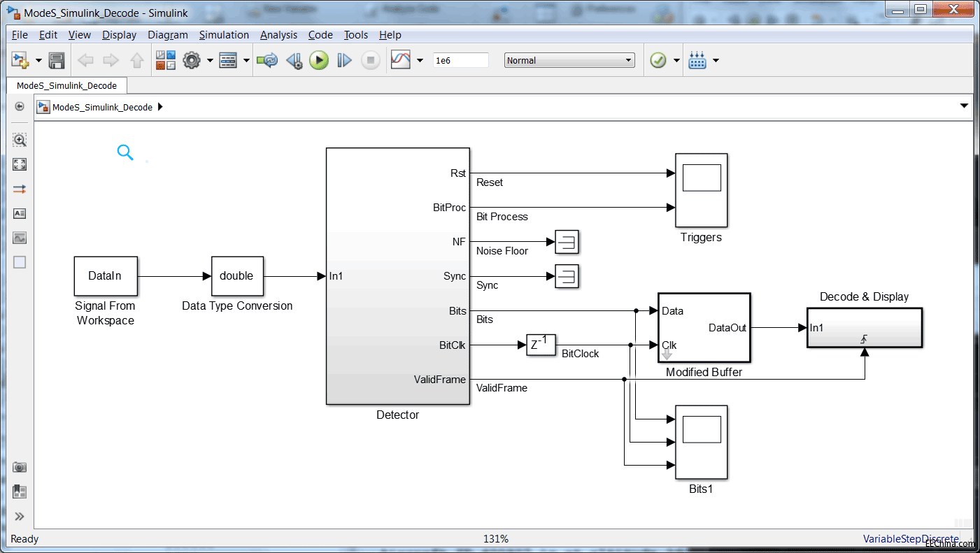Open the Edit menu

coord(48,35)
